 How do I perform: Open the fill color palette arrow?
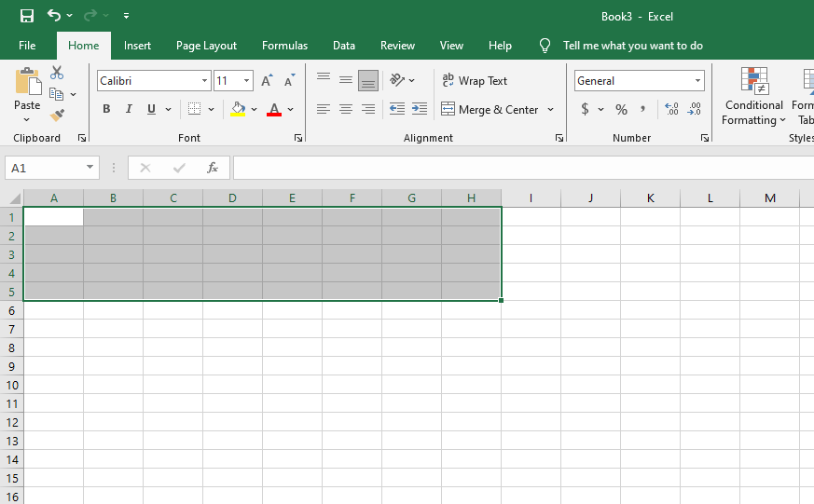(x=254, y=109)
